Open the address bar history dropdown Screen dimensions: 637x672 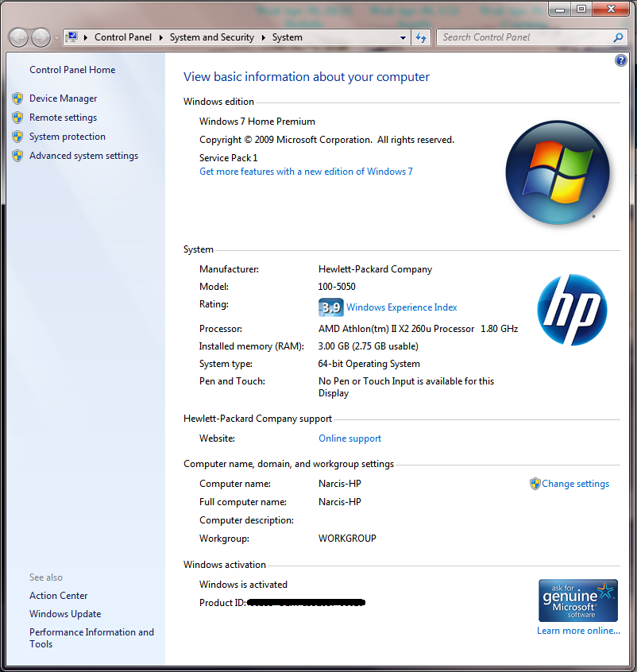point(403,37)
